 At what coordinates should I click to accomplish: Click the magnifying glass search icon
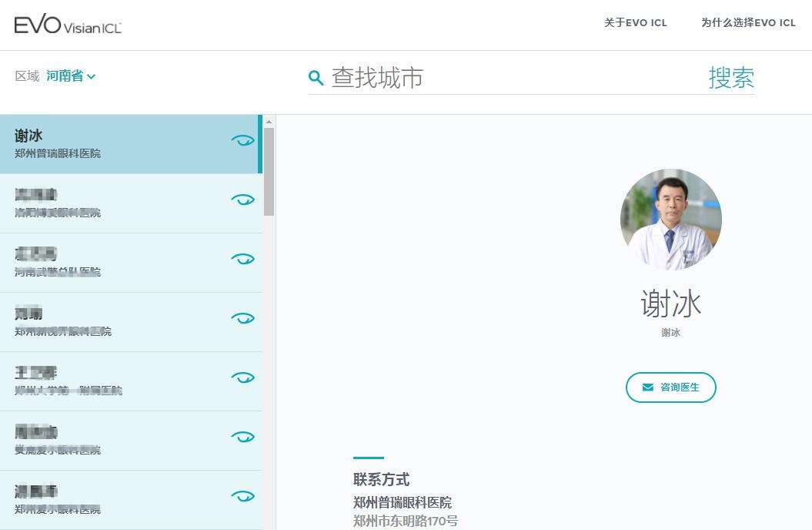tap(316, 78)
